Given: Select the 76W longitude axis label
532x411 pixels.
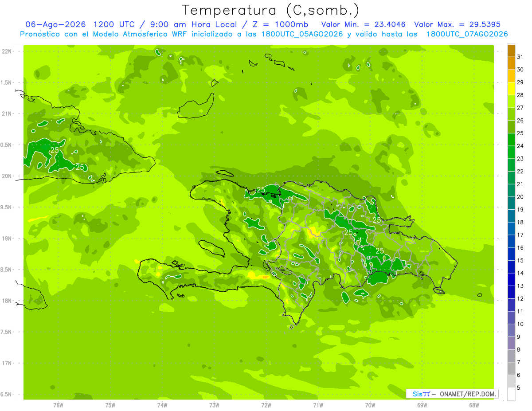Looking at the screenshot, I should point(58,405).
